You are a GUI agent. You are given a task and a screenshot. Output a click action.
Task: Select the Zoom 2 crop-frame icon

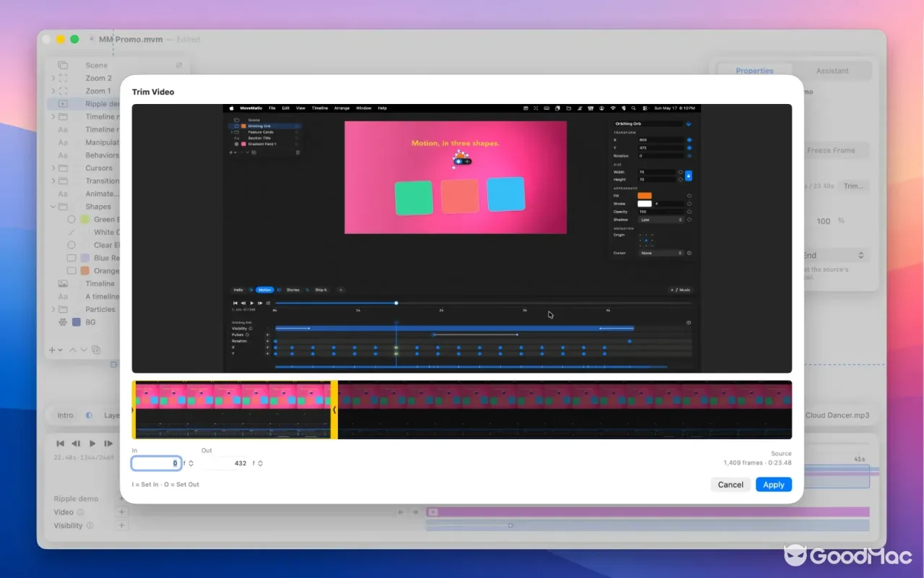pyautogui.click(x=63, y=78)
